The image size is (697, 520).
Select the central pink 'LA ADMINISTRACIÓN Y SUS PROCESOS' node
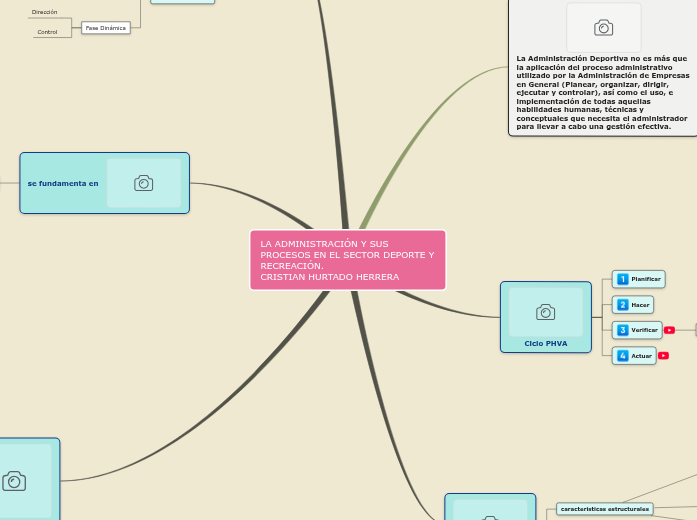[x=347, y=260]
